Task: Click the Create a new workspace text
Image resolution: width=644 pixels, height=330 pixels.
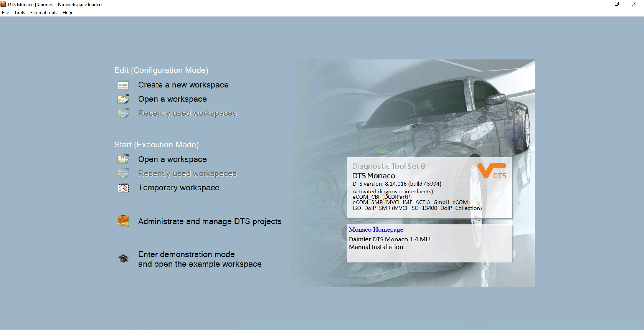Action: click(183, 85)
